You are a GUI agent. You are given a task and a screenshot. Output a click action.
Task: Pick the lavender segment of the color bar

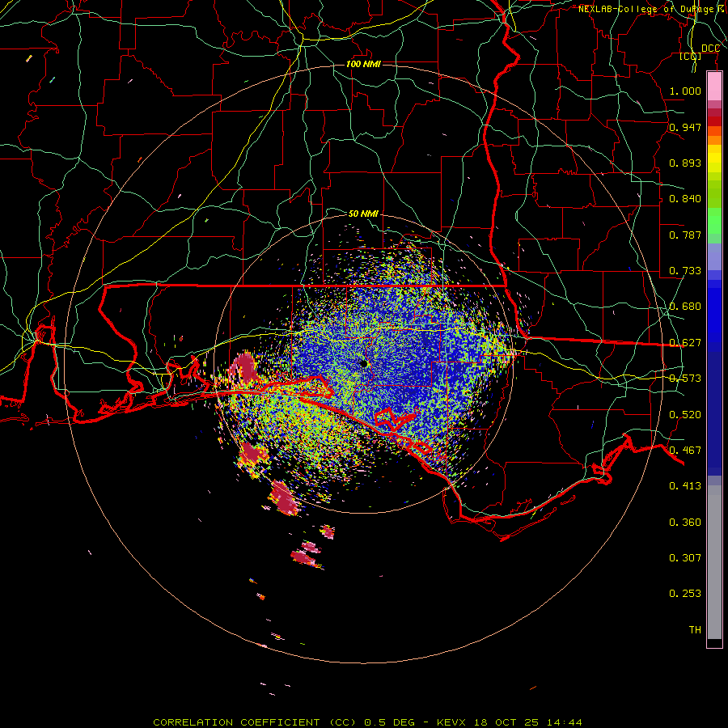tap(714, 256)
